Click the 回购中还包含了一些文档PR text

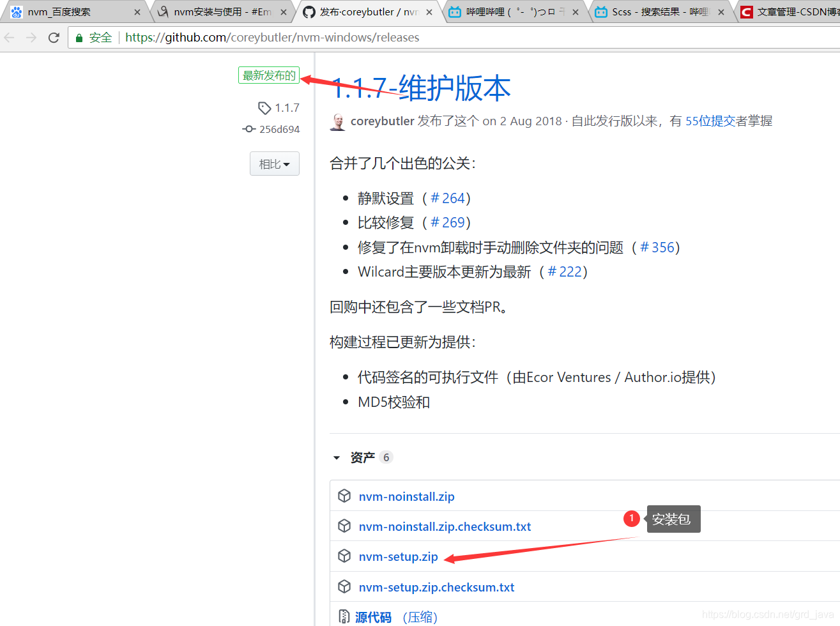(419, 307)
